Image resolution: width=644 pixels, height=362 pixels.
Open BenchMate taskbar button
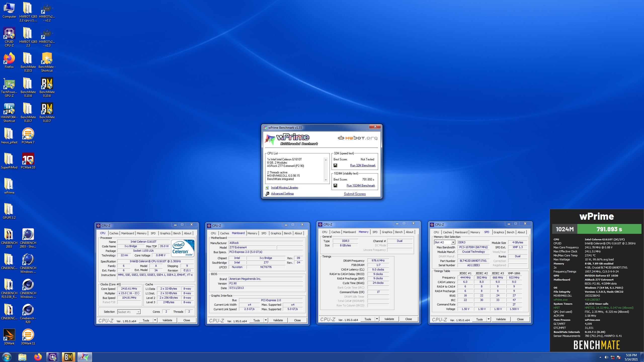click(x=68, y=357)
